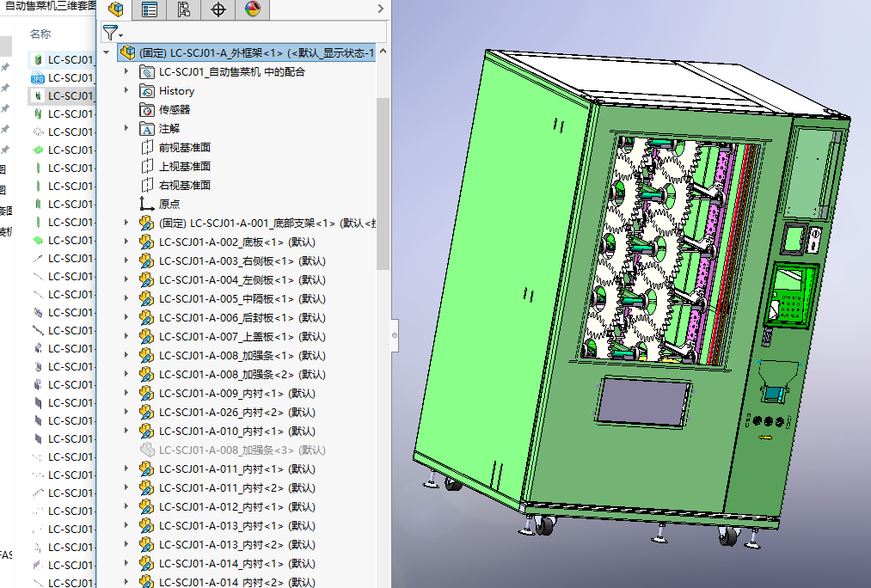Viewport: 871px width, 588px height.
Task: Click the part icon of LC-SCJ01-A-002_底板
Action: [147, 242]
